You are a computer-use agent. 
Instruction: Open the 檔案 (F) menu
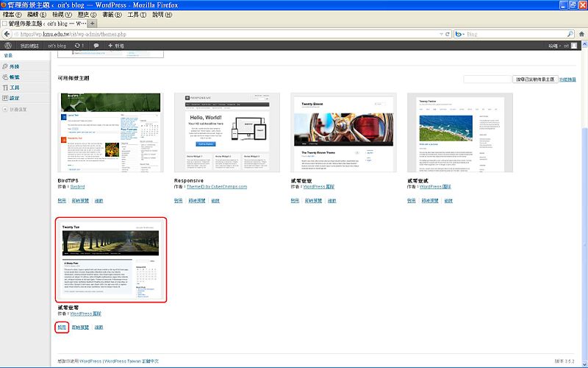click(12, 14)
